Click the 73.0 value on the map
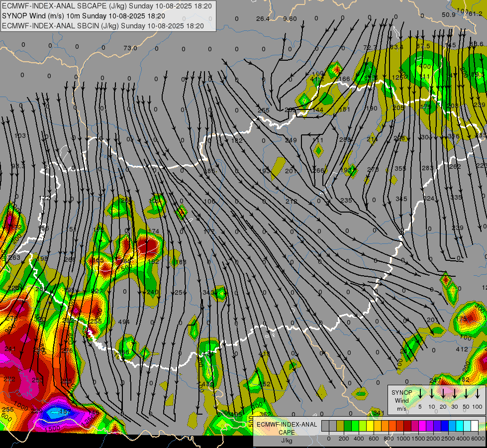This screenshot has height=448, width=487. click(x=130, y=48)
